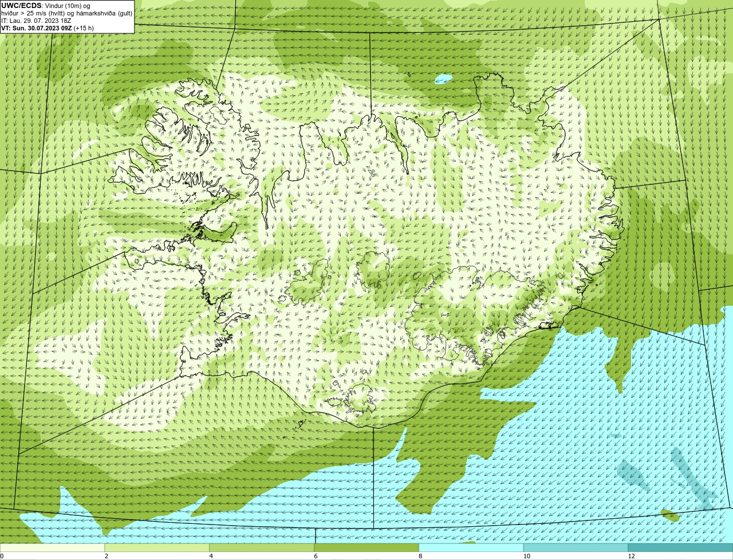
Task: Select the 4–6 m/s green legend swatch
Action: [262, 548]
